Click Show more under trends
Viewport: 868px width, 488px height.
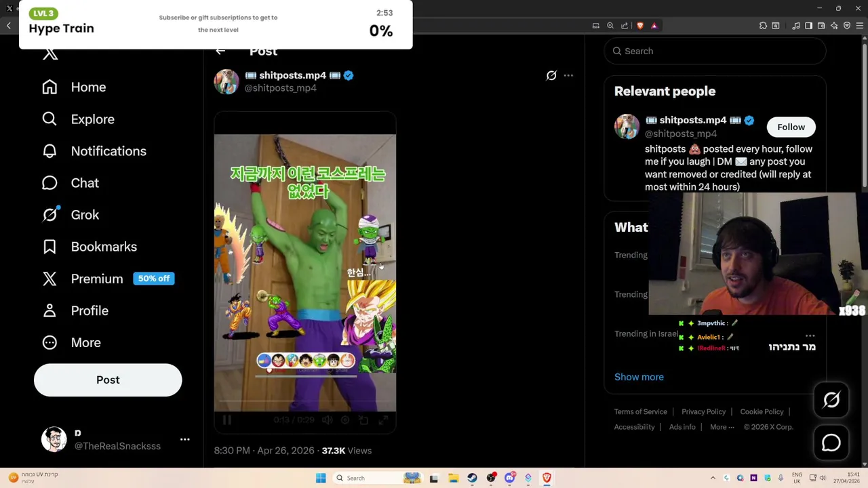click(639, 377)
